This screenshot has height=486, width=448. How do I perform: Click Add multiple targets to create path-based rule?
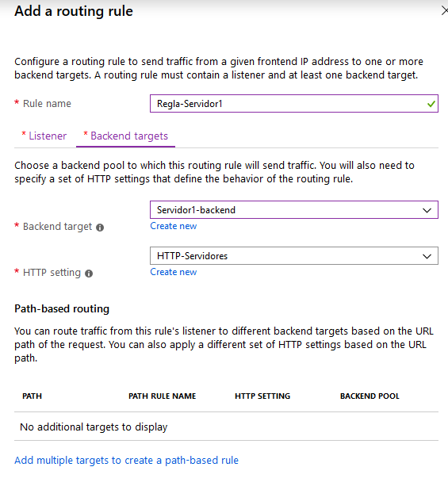click(x=127, y=461)
